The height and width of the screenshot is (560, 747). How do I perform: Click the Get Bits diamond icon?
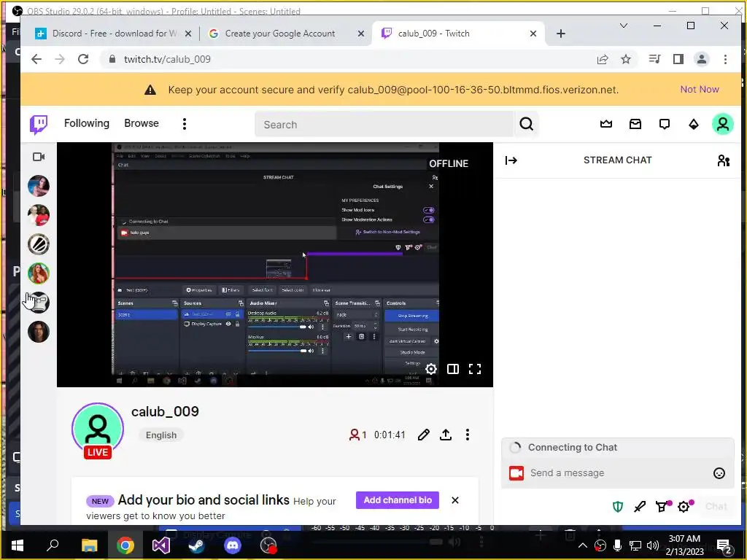pyautogui.click(x=694, y=124)
